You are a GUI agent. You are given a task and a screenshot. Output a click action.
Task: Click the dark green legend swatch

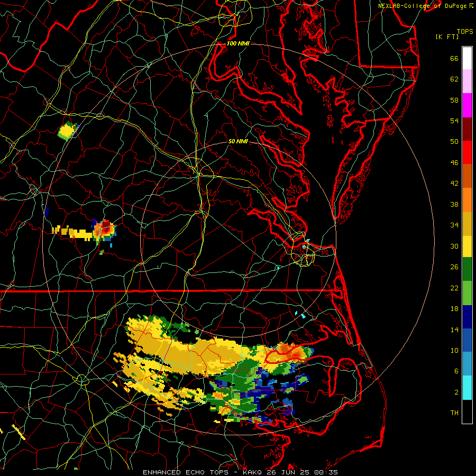coord(467,269)
